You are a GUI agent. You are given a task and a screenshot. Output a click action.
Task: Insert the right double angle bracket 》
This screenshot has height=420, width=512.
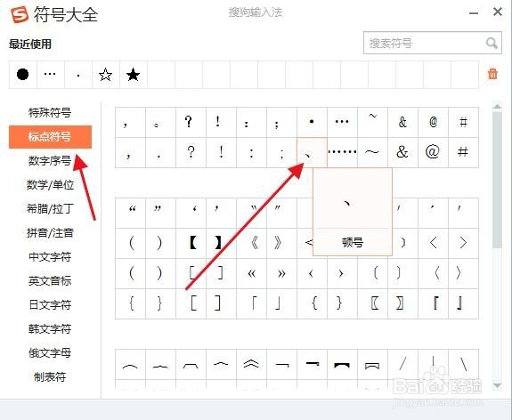tap(281, 243)
